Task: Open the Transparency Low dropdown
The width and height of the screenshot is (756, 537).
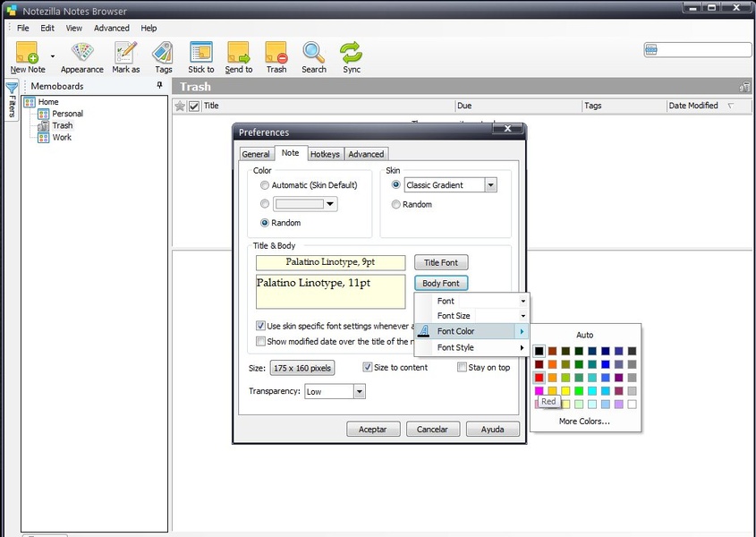Action: click(359, 392)
